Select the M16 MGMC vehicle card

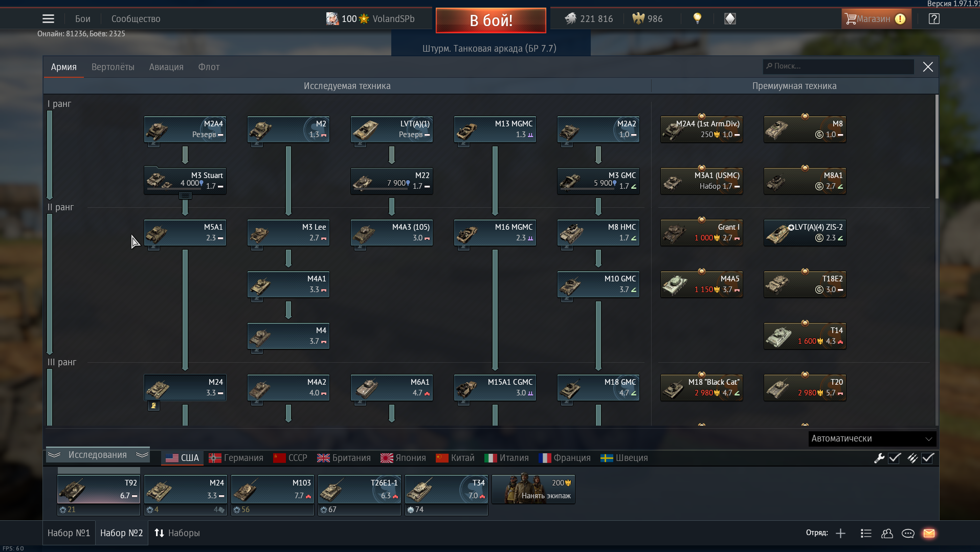495,233
